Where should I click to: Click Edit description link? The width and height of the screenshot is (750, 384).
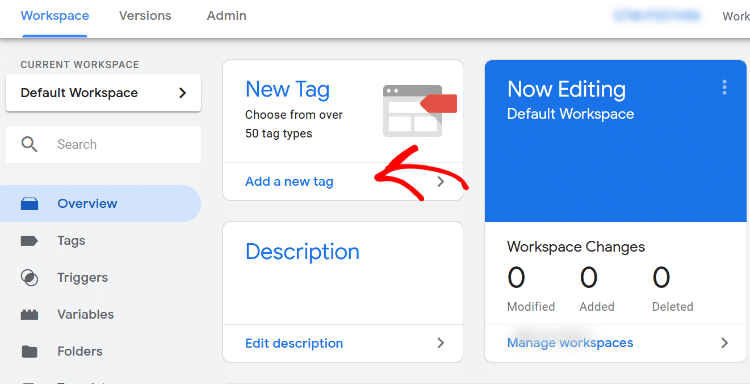294,343
